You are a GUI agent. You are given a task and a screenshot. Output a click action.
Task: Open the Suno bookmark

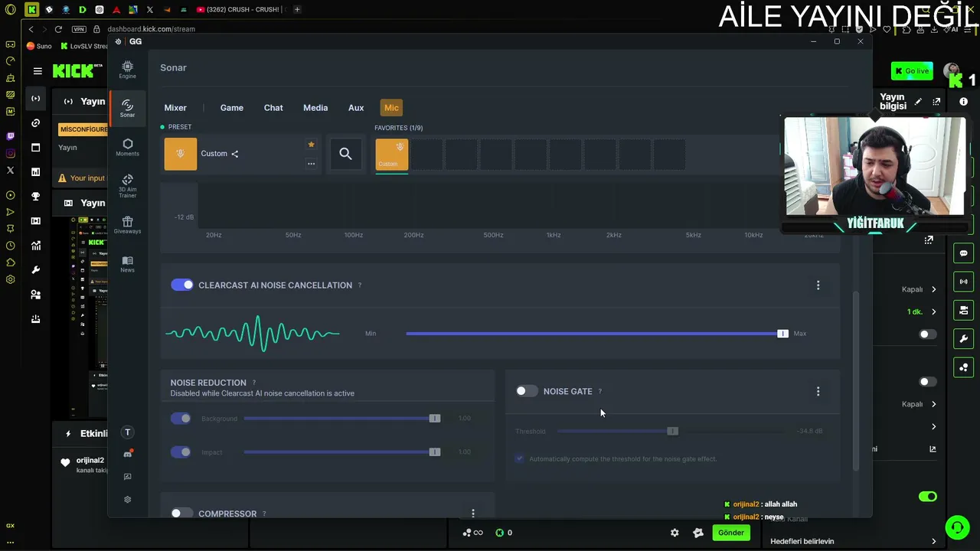pos(39,46)
